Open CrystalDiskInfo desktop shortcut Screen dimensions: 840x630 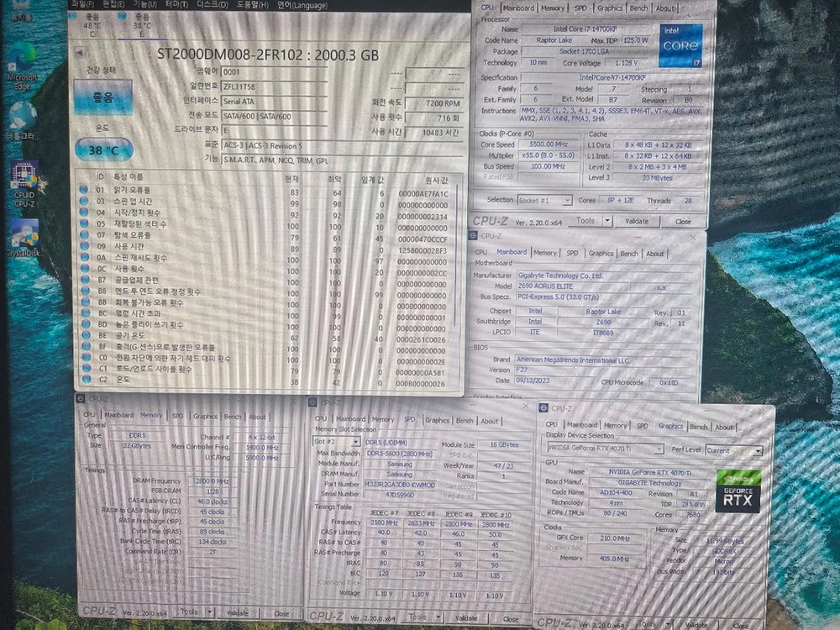coord(24,238)
